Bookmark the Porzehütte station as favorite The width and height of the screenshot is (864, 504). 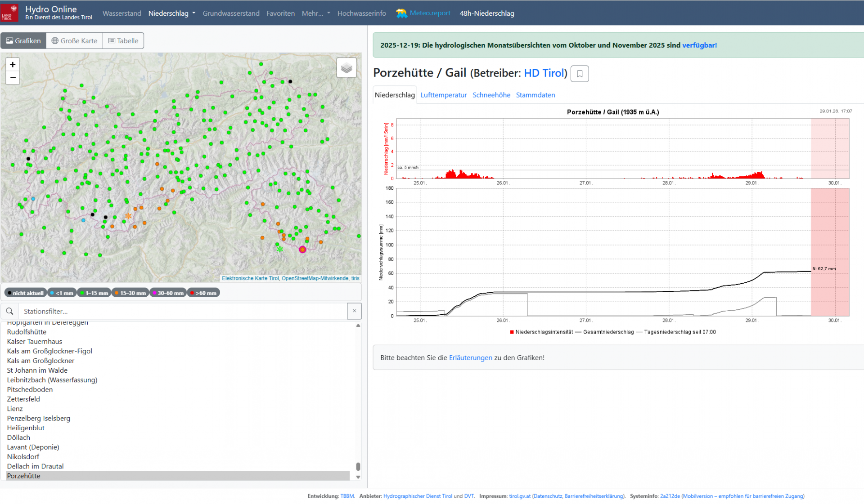pos(580,74)
